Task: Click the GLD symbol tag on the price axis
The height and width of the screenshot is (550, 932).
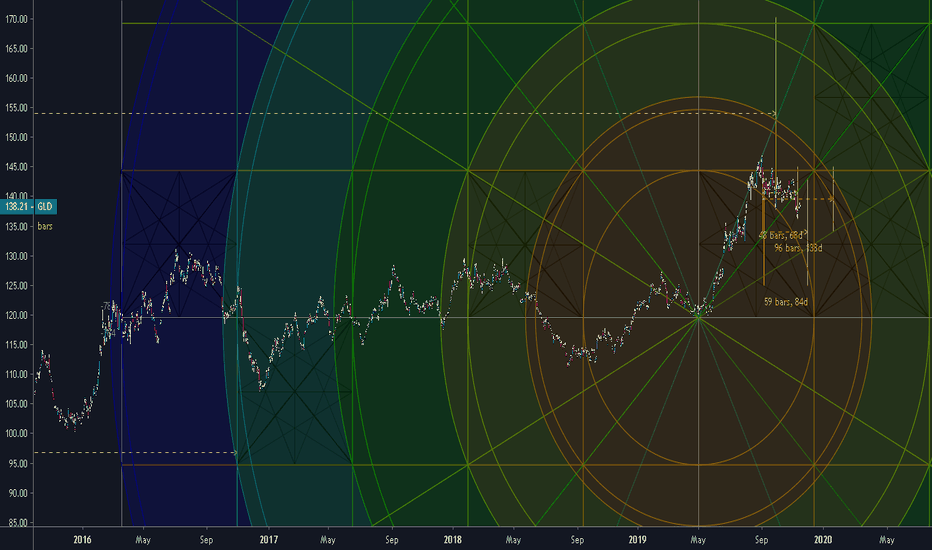Action: tap(45, 207)
